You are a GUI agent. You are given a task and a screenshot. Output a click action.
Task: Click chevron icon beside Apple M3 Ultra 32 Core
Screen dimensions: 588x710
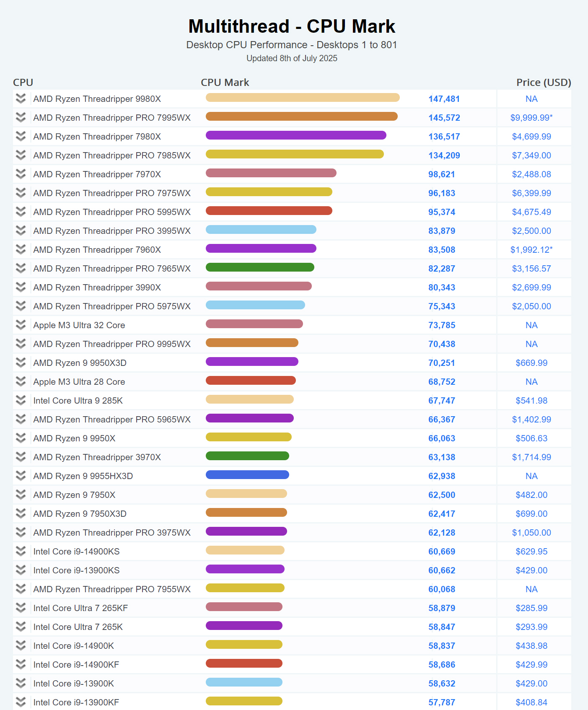(x=21, y=325)
